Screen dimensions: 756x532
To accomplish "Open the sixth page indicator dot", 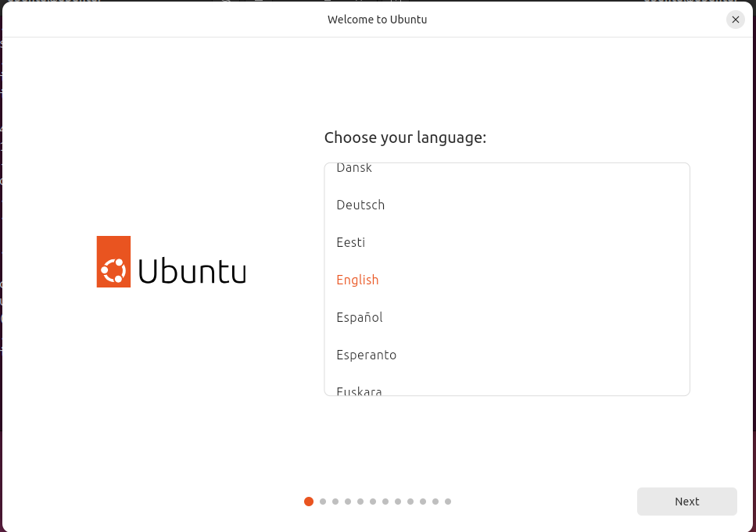I will [373, 502].
